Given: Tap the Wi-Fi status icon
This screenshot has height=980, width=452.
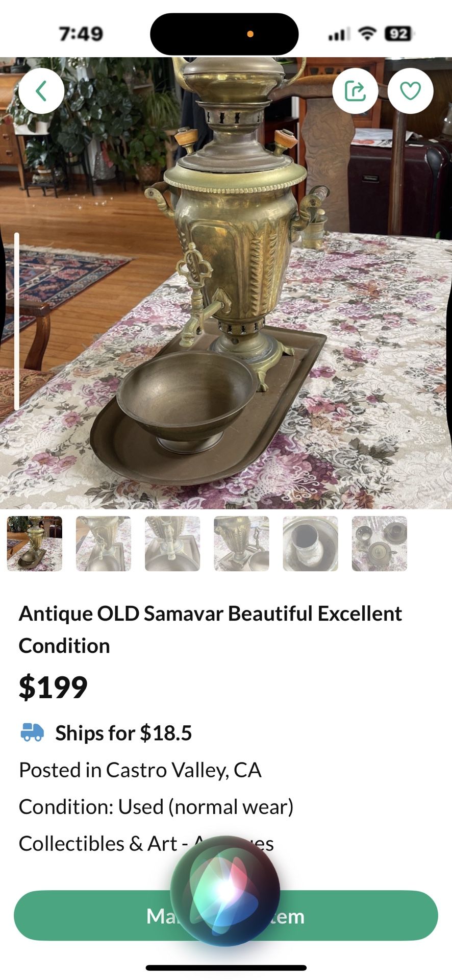Looking at the screenshot, I should click(366, 34).
